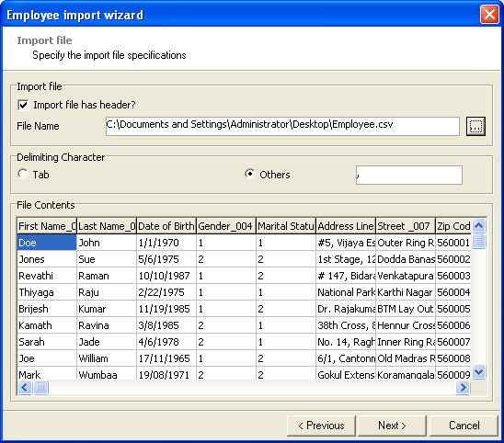
Task: Click the First Name column header
Action: (x=47, y=226)
